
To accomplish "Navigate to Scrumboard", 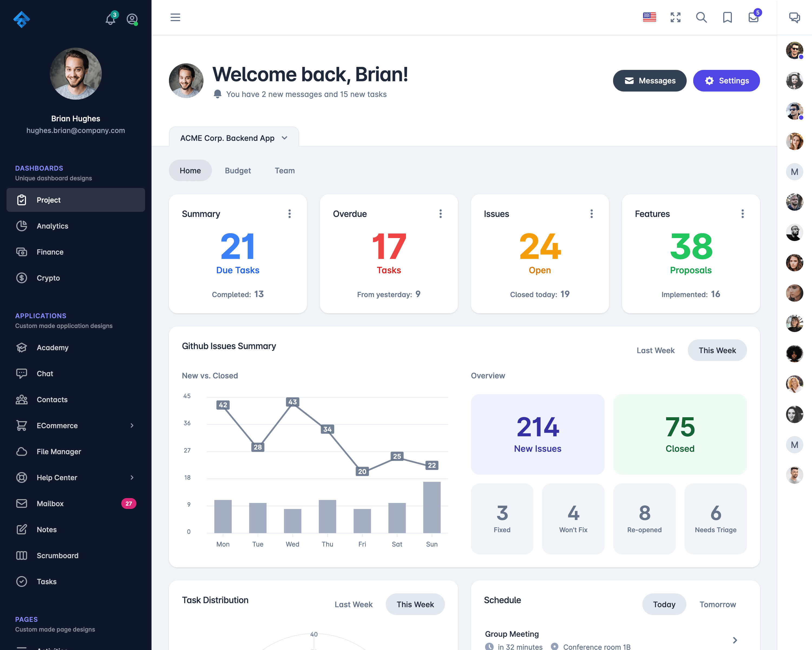I will [58, 555].
